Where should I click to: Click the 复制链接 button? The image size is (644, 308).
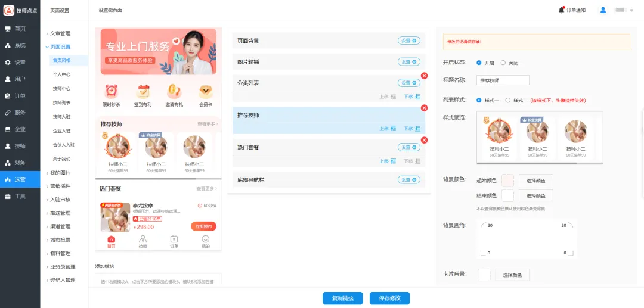(x=342, y=298)
